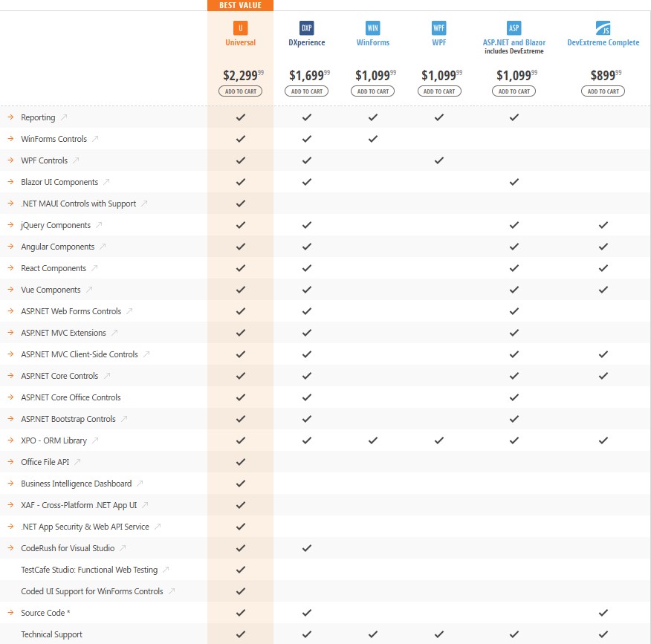Expand the Source Code row arrow
The width and height of the screenshot is (651, 644).
(11, 613)
